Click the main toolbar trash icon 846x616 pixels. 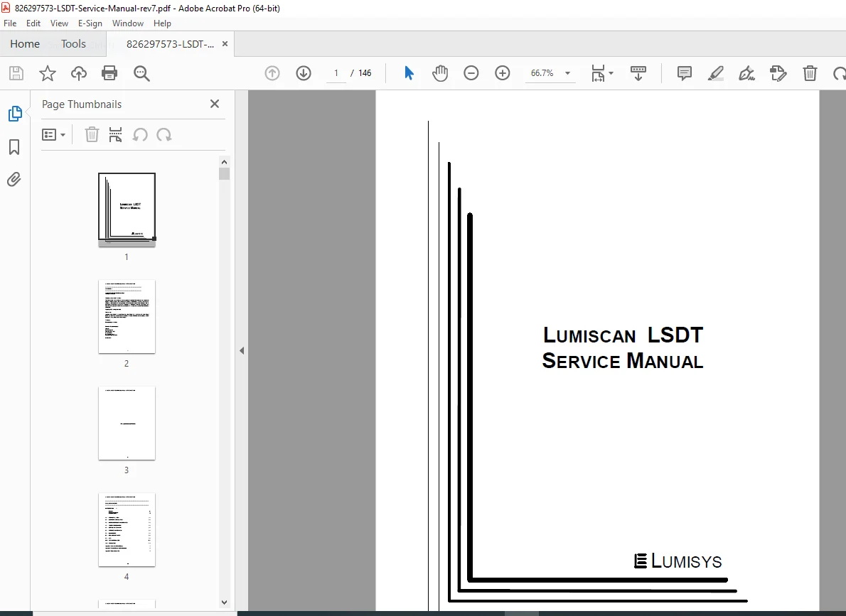click(x=810, y=72)
